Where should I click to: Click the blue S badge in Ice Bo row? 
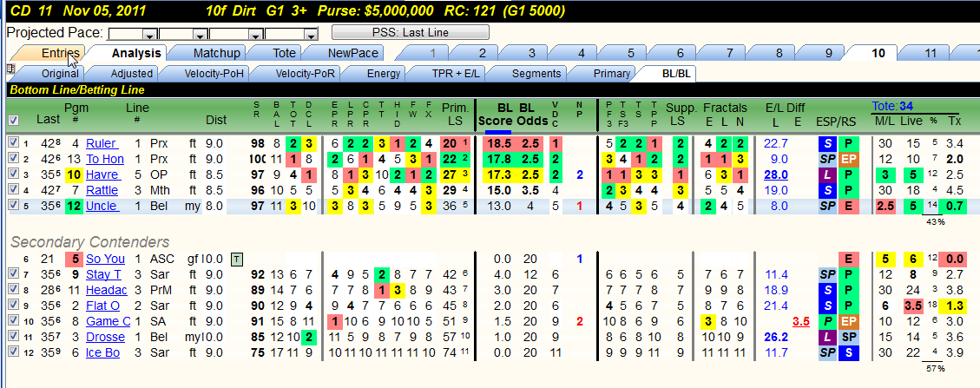[x=847, y=352]
